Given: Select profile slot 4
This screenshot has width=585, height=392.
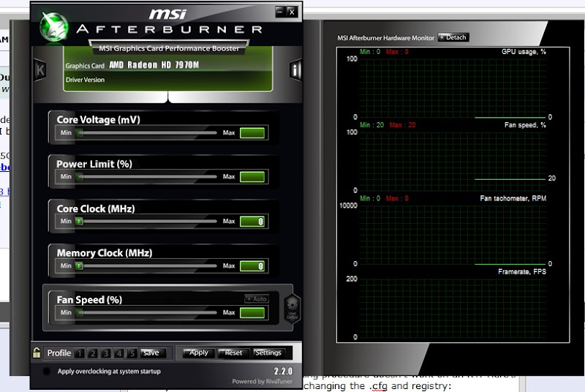Looking at the screenshot, I should [119, 353].
